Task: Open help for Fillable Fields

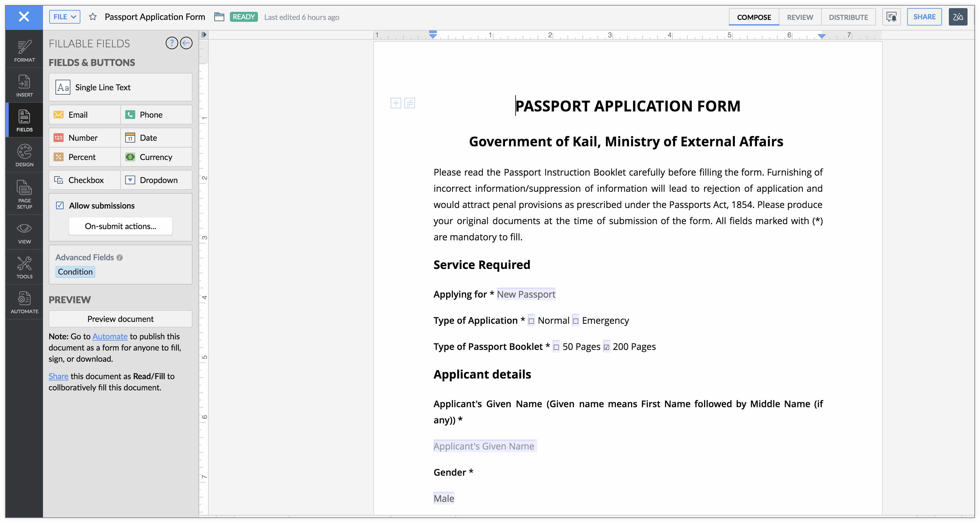Action: click(172, 43)
